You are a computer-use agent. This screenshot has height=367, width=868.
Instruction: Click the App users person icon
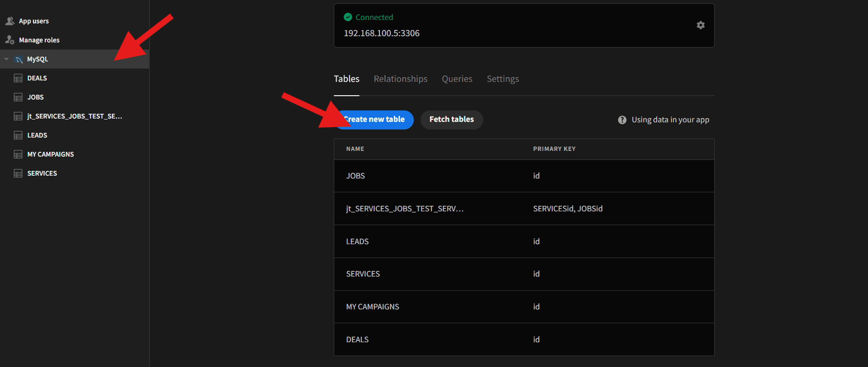click(10, 21)
